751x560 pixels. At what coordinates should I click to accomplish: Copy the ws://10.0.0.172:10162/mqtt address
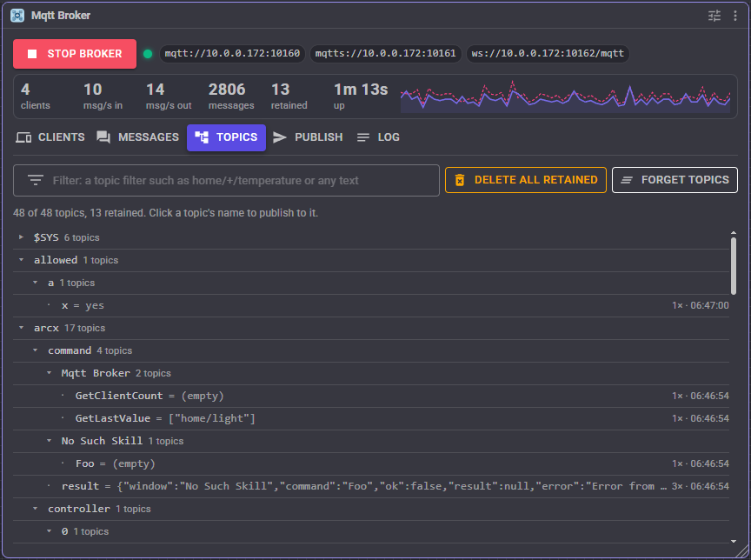tap(548, 54)
